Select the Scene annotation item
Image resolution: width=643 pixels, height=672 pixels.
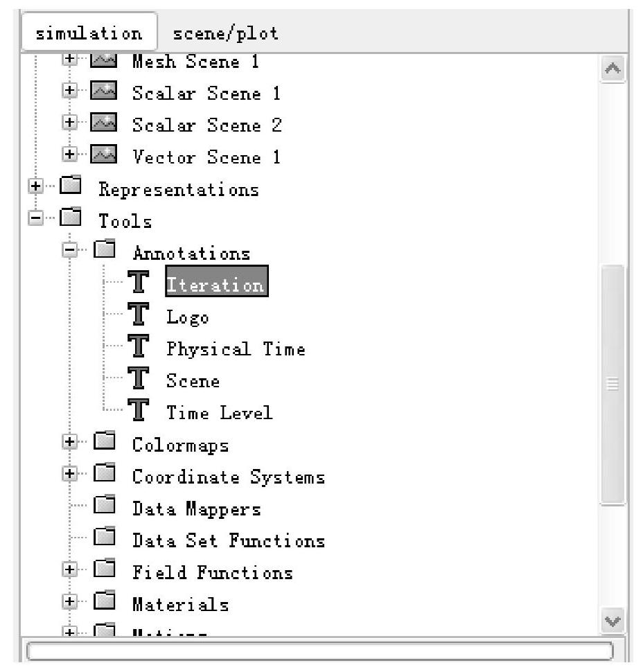193,381
